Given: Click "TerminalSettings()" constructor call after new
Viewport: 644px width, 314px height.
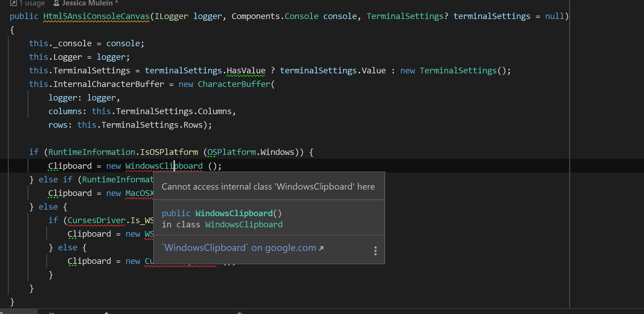Looking at the screenshot, I should tap(463, 71).
